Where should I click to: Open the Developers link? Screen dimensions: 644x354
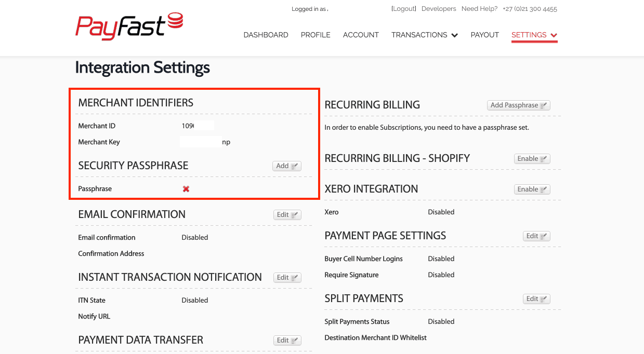[x=439, y=9]
